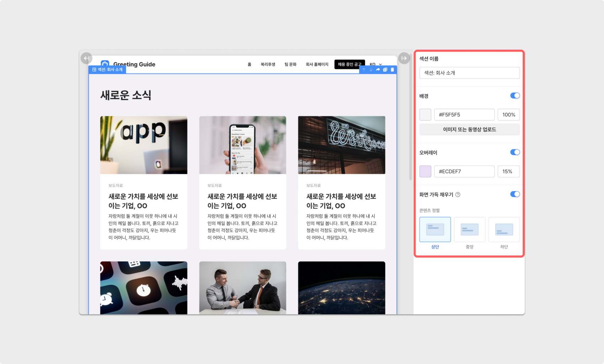Click the app sign thumbnail image
The height and width of the screenshot is (364, 604).
(x=144, y=145)
